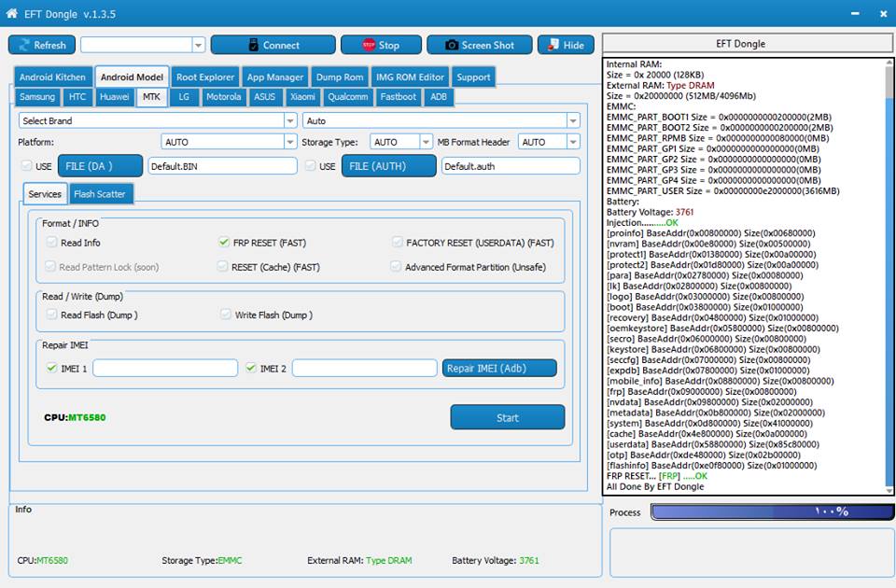Click the Storage Type:EMMC status text
This screenshot has width=896, height=588.
202,561
